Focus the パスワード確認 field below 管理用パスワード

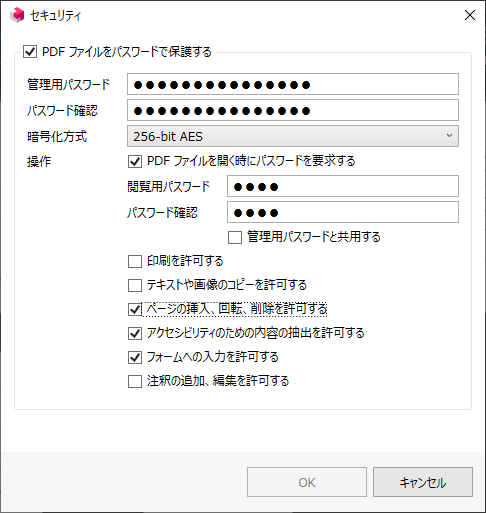coord(293,110)
